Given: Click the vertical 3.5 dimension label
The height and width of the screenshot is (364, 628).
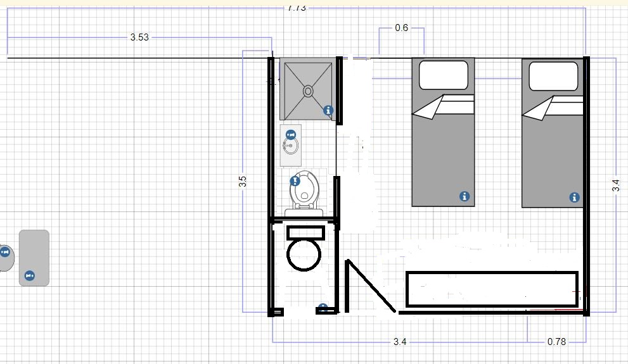Looking at the screenshot, I should 242,182.
